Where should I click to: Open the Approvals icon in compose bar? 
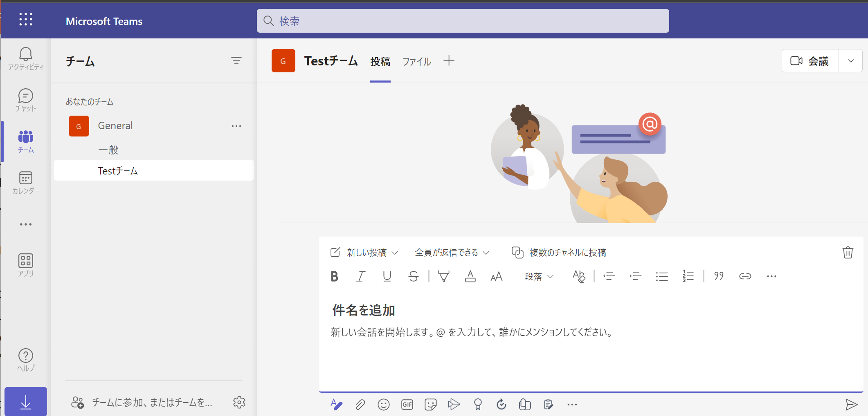pyautogui.click(x=501, y=405)
